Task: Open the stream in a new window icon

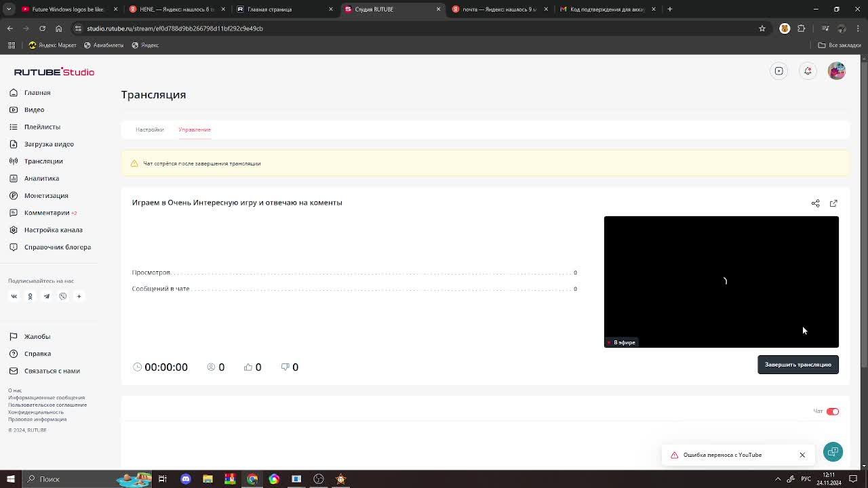Action: [833, 203]
